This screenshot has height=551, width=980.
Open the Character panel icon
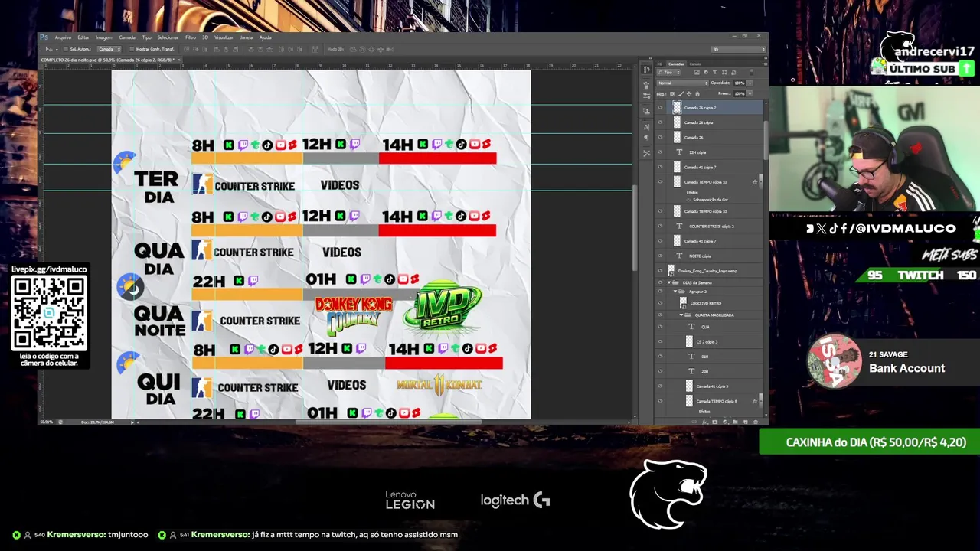click(646, 127)
